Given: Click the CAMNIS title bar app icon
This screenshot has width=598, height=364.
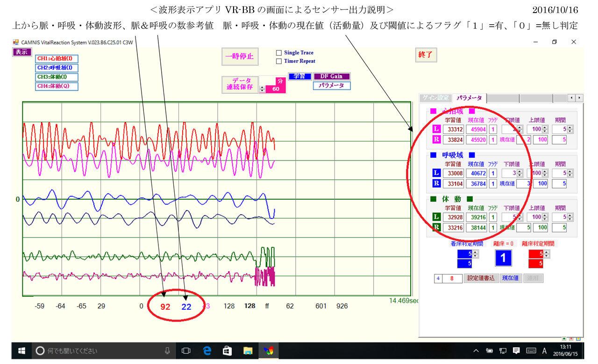Looking at the screenshot, I should [15, 42].
